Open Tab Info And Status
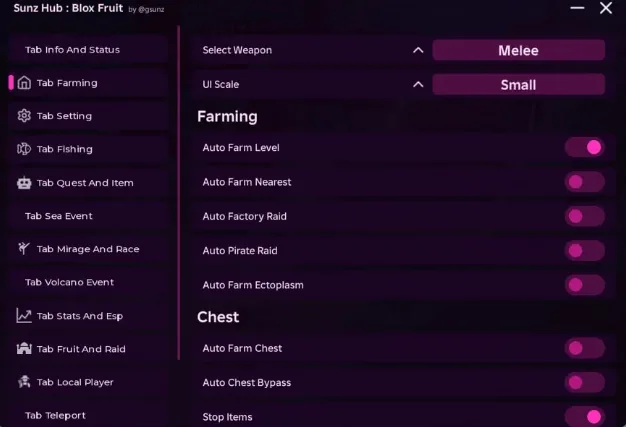 (72, 49)
